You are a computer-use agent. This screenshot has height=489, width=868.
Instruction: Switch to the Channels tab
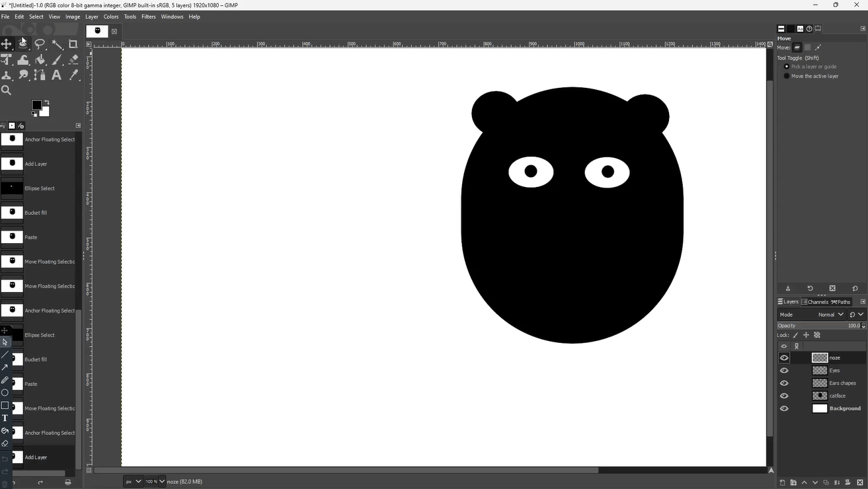[815, 302]
